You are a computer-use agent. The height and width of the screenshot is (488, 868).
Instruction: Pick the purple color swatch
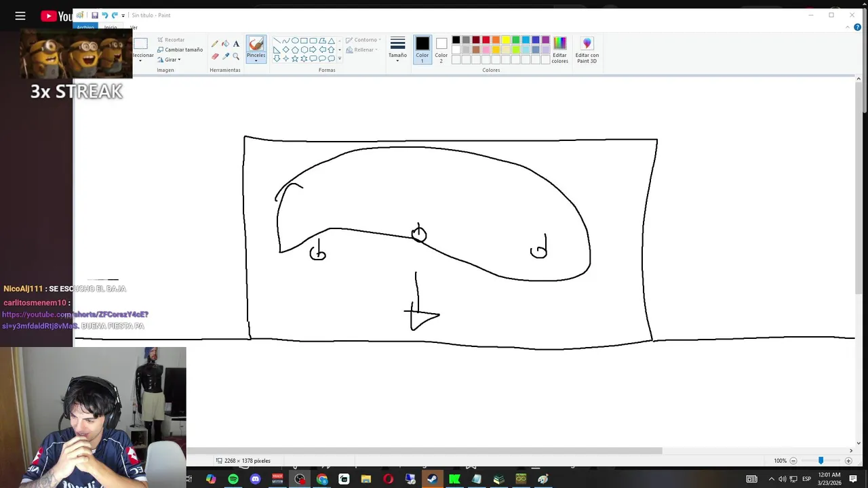click(x=546, y=40)
